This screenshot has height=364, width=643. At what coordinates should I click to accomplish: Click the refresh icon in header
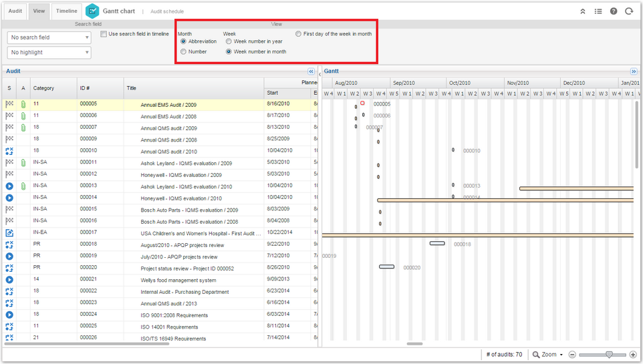(x=629, y=11)
